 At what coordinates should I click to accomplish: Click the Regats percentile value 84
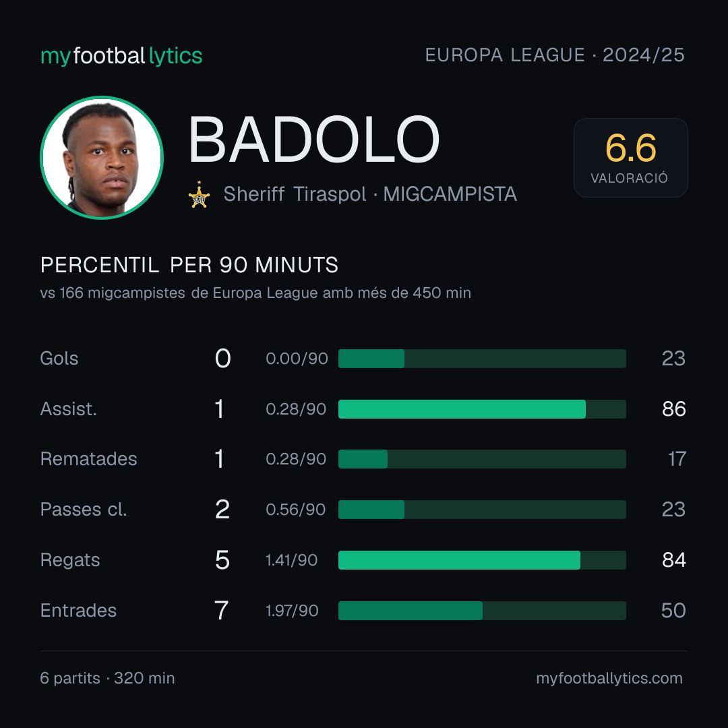(x=673, y=560)
